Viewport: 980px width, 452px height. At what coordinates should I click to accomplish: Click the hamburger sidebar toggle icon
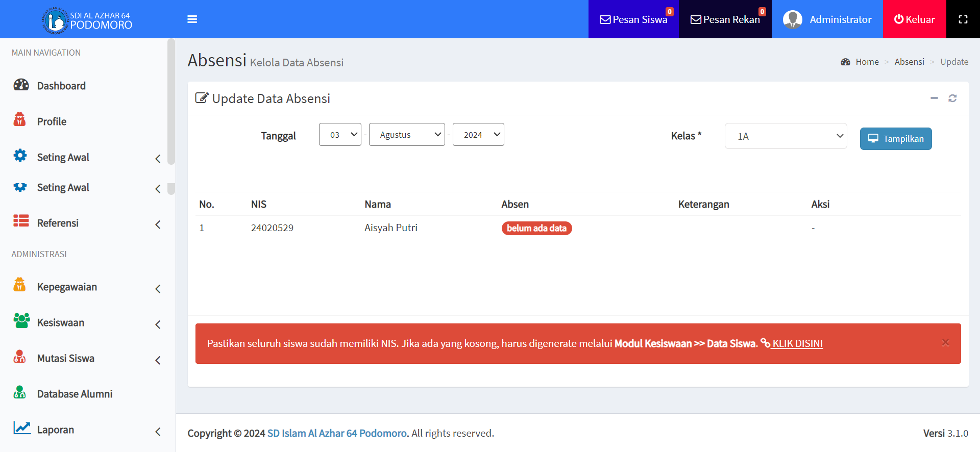[192, 19]
